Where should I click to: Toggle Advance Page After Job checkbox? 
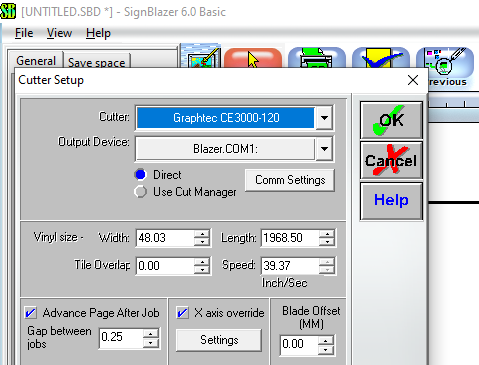click(31, 313)
